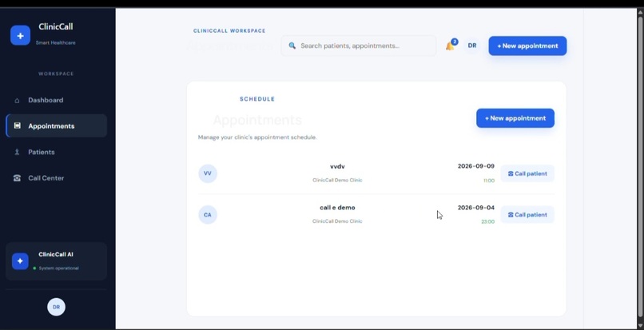644x330 pixels.
Task: Open notifications bell with badge
Action: 451,45
